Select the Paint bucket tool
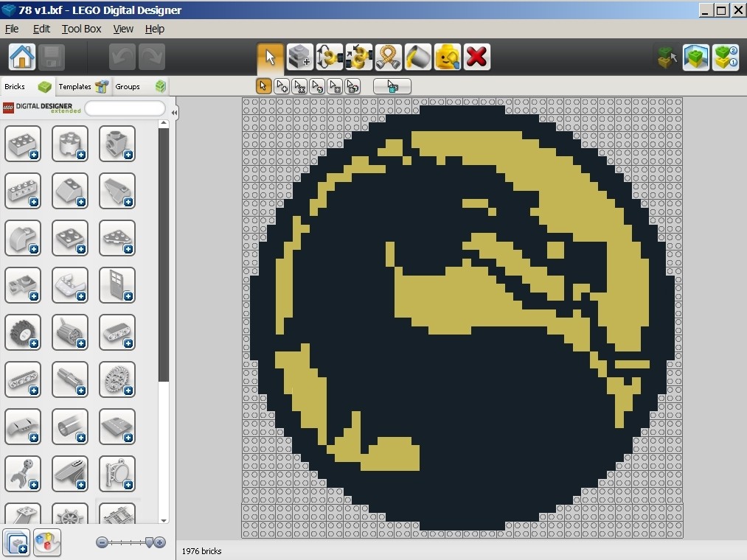The width and height of the screenshot is (747, 560). tap(418, 57)
